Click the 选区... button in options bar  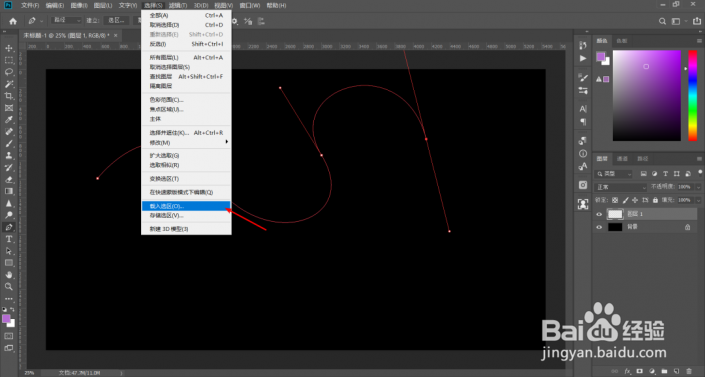(116, 20)
